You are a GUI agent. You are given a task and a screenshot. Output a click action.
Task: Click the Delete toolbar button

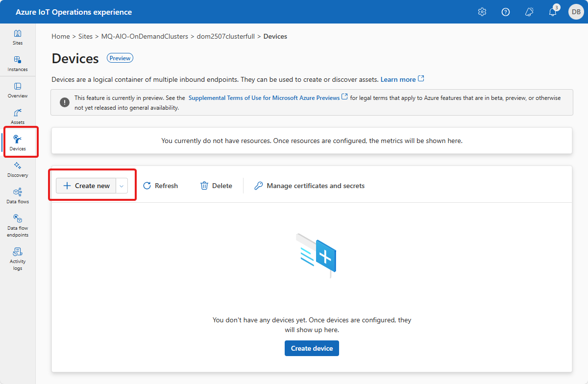(216, 186)
